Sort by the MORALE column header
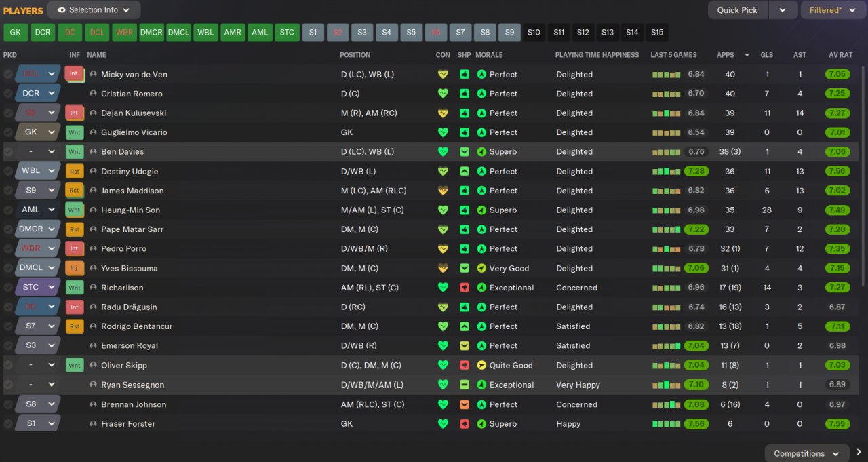The width and height of the screenshot is (868, 462). (489, 55)
